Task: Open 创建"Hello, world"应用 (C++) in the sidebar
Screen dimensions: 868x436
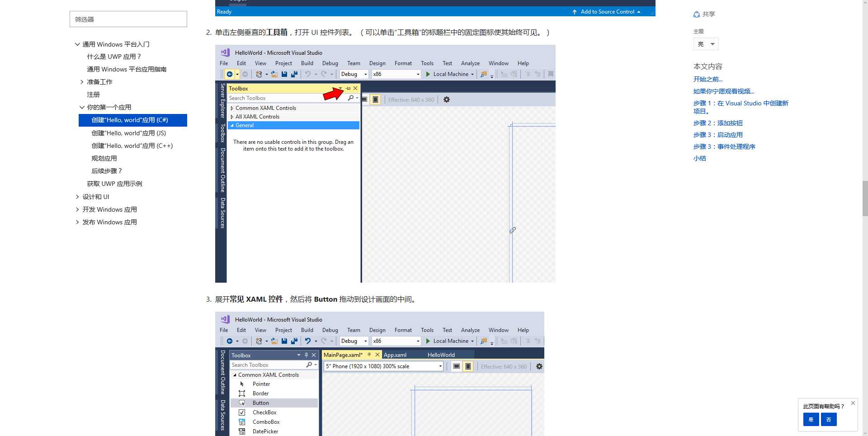Action: (132, 146)
